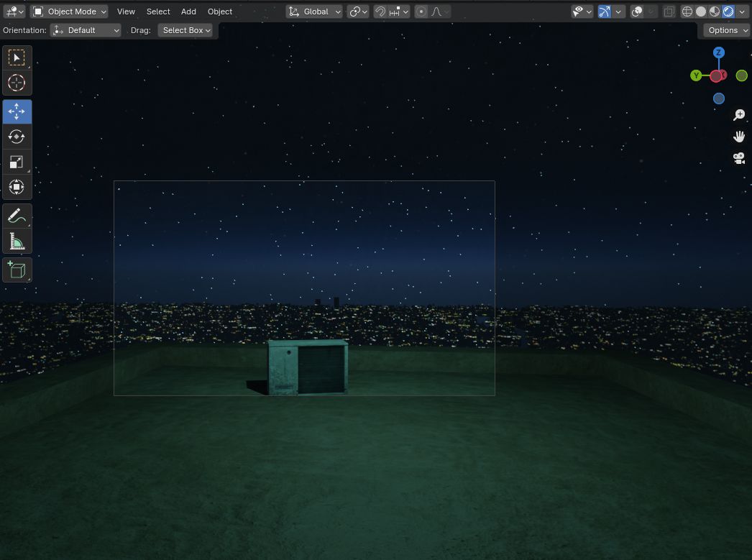Select the Cursor tool in the toolbar
752x560 pixels.
pyautogui.click(x=17, y=83)
